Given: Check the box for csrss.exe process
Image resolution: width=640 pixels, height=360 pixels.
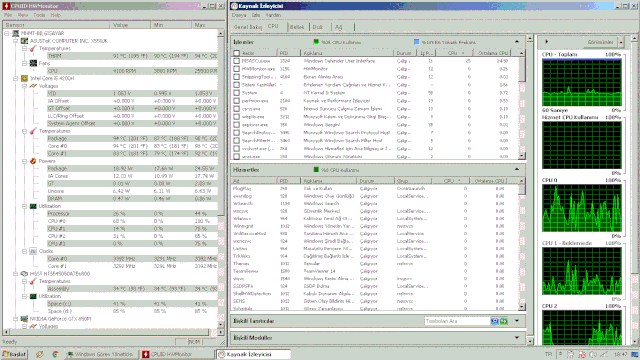Looking at the screenshot, I should [x=236, y=109].
